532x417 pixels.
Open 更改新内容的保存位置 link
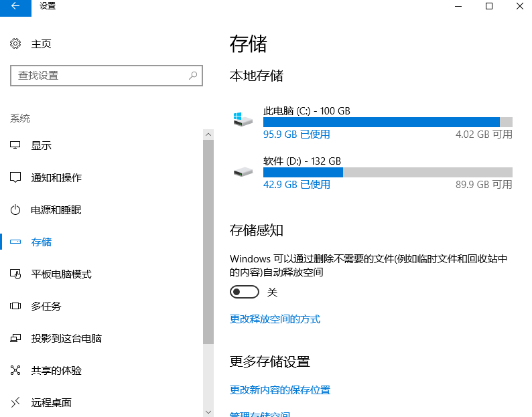point(280,390)
